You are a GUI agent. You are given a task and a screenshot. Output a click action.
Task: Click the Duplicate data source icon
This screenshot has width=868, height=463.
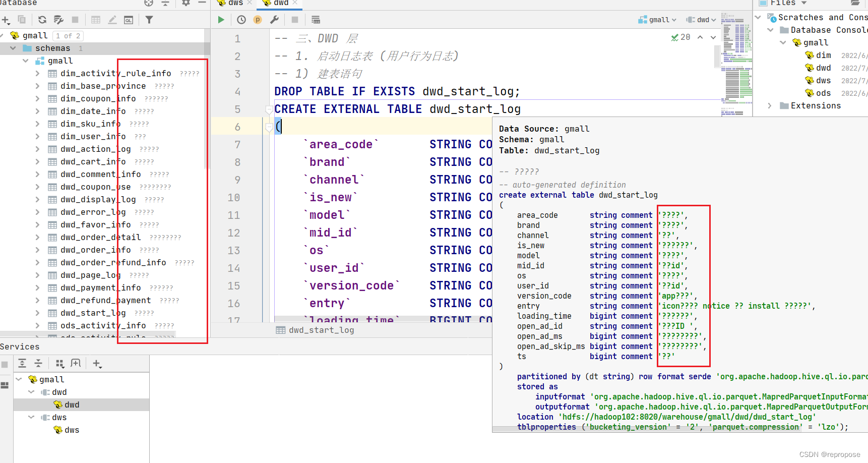(22, 20)
